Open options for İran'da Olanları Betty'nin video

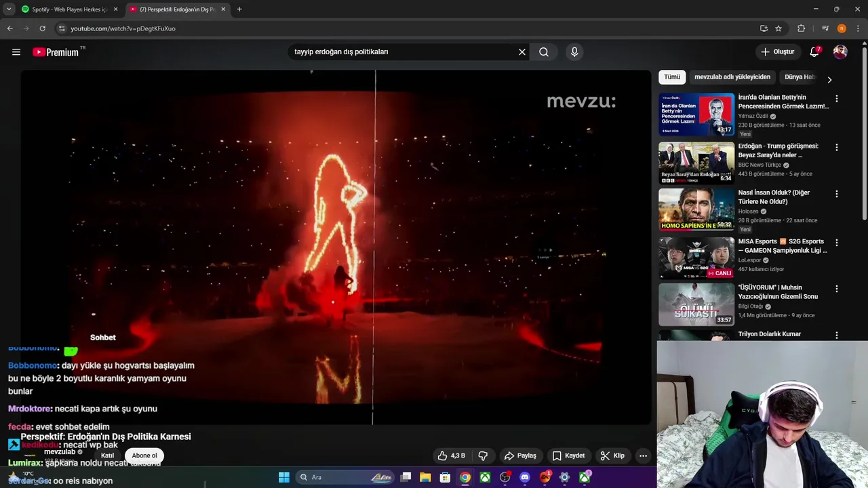[836, 98]
